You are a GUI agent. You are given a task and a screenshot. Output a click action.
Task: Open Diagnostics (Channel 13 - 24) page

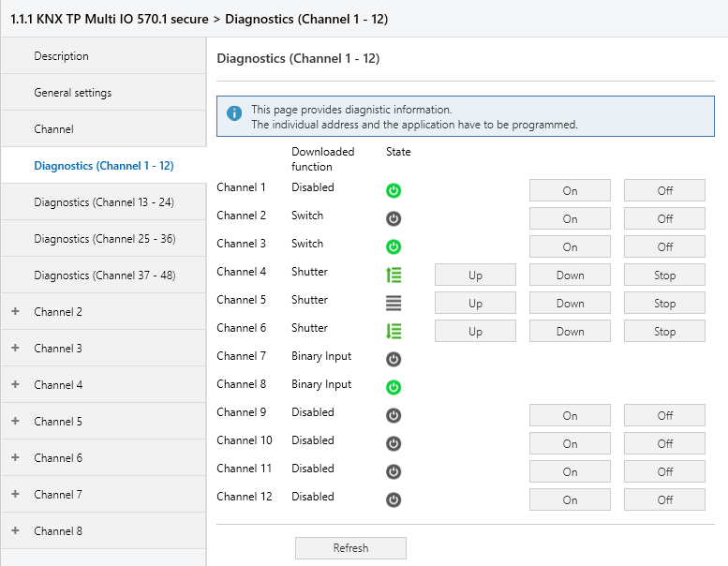click(x=104, y=201)
